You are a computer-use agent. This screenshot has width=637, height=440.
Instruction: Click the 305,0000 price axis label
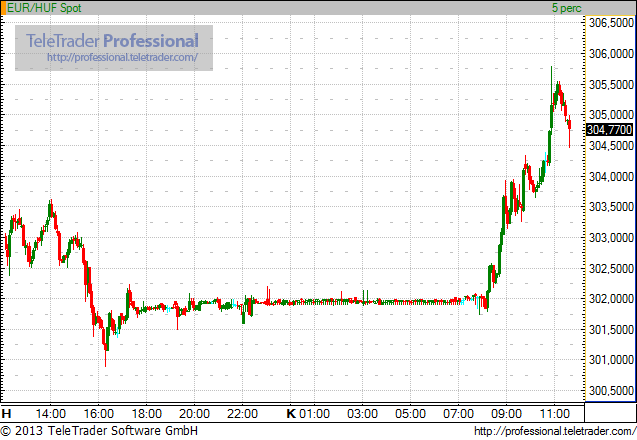pyautogui.click(x=611, y=115)
